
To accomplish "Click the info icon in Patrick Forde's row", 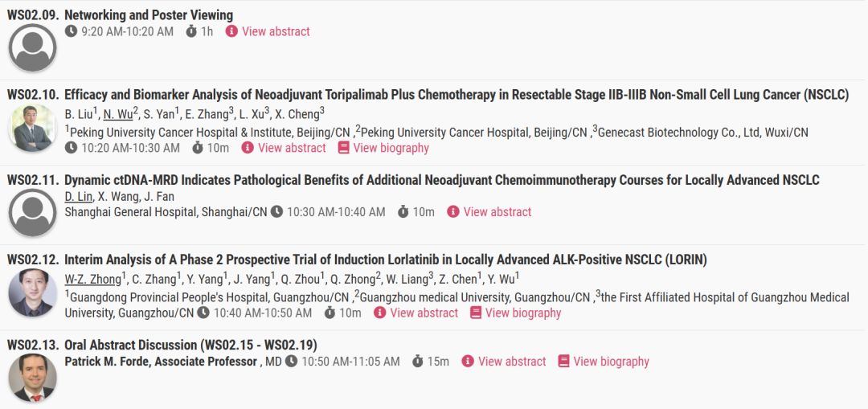I will (468, 362).
